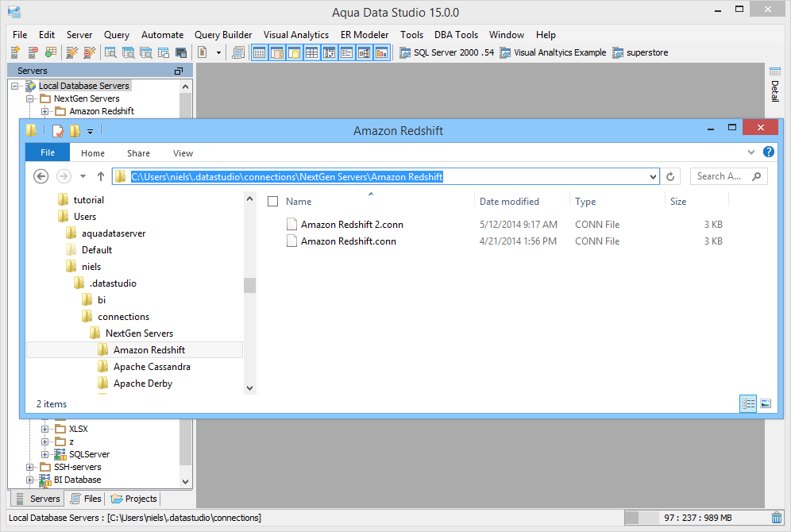This screenshot has width=791, height=532.
Task: Toggle the hierarchy diagram icon in highlighted group
Action: (365, 52)
